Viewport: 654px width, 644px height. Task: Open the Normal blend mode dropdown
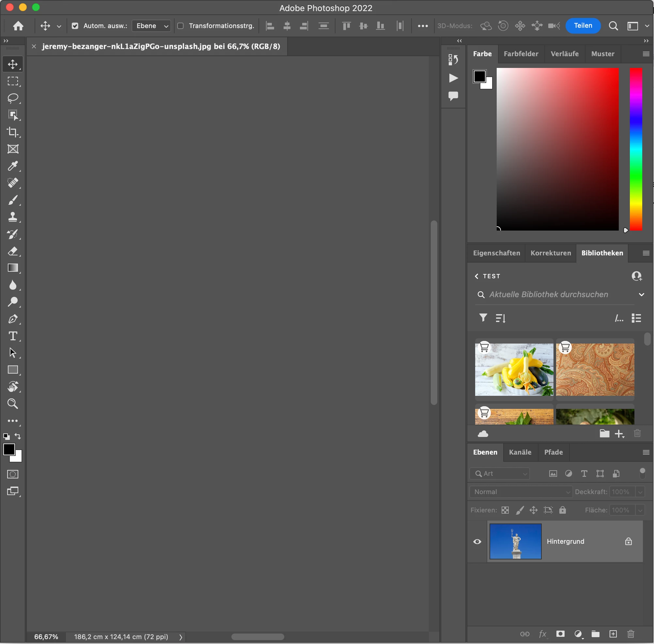tap(521, 492)
